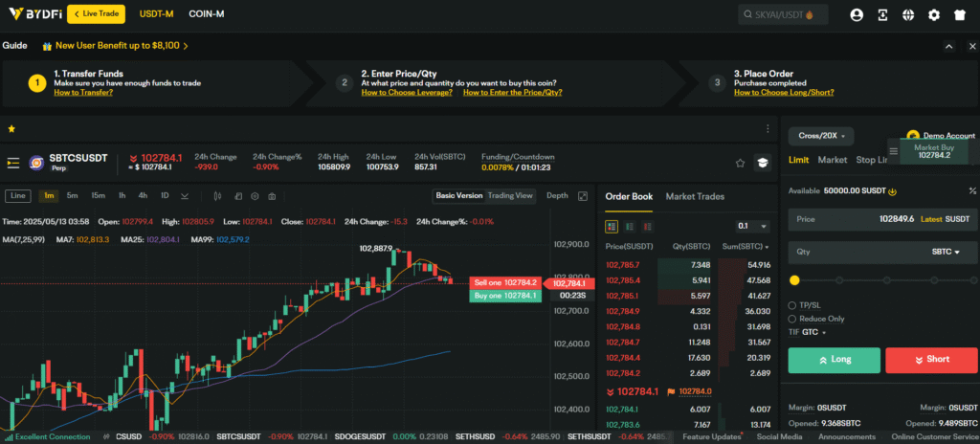Screen dimensions: 980x444
Task: Click in the Price input field
Action: (x=883, y=219)
